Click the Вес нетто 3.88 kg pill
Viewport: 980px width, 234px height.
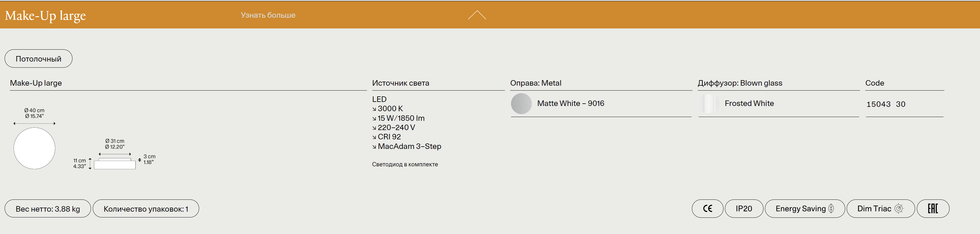pos(48,209)
